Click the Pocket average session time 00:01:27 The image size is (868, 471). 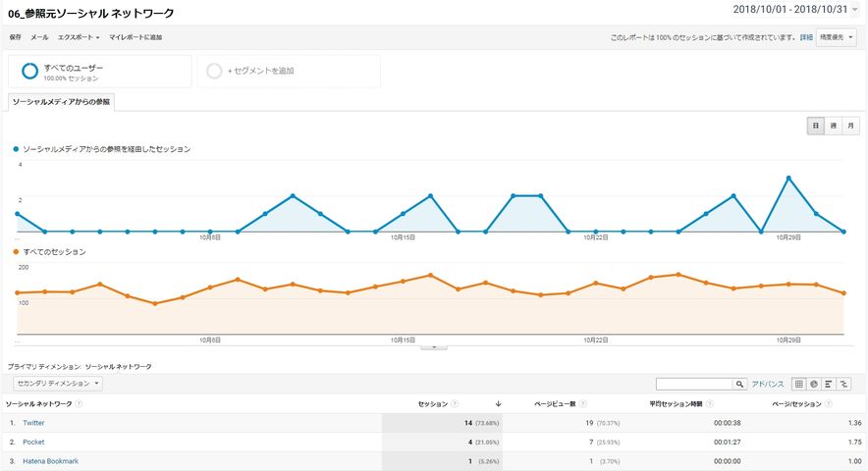pyautogui.click(x=728, y=443)
